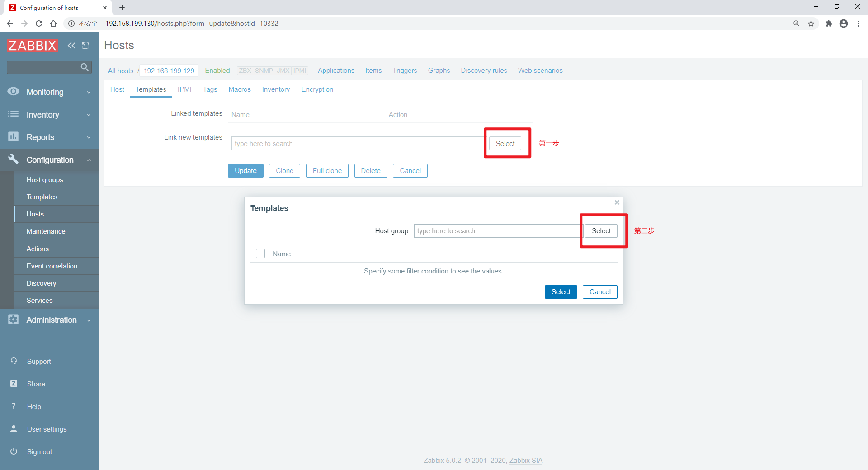Switch to the Inventory tab
Screen dimensions: 868x470
coord(276,89)
